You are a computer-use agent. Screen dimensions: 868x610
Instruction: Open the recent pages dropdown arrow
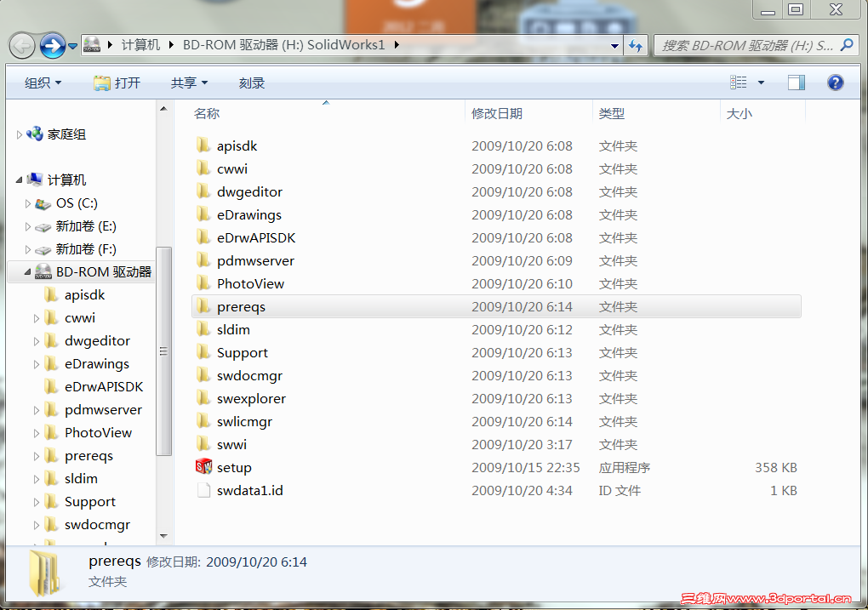pyautogui.click(x=72, y=47)
